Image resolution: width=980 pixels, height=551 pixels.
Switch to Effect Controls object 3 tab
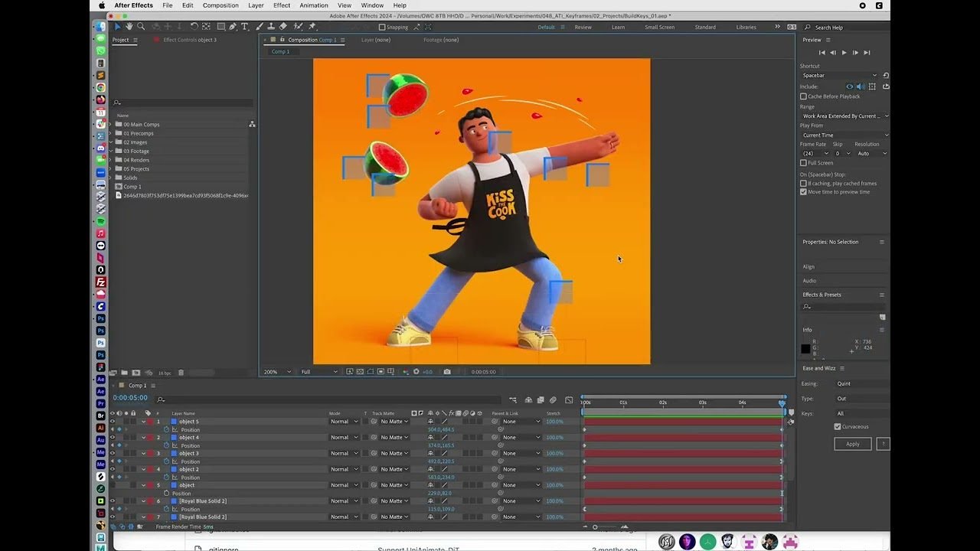(x=189, y=40)
